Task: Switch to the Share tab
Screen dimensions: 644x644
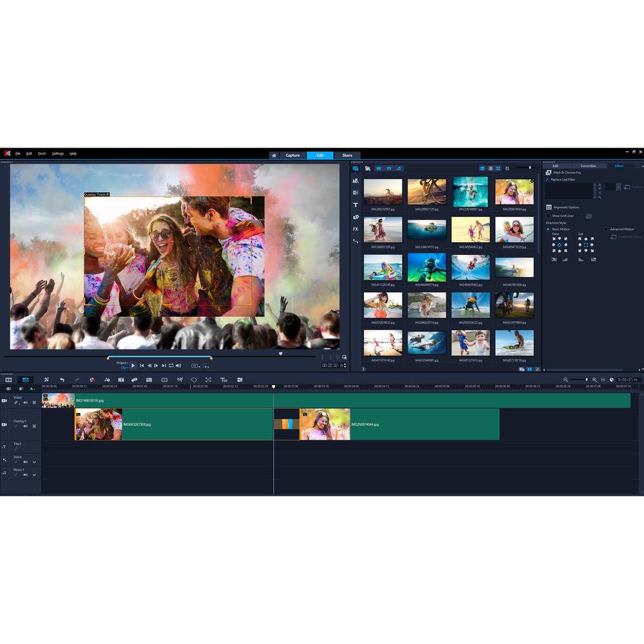Action: [347, 155]
